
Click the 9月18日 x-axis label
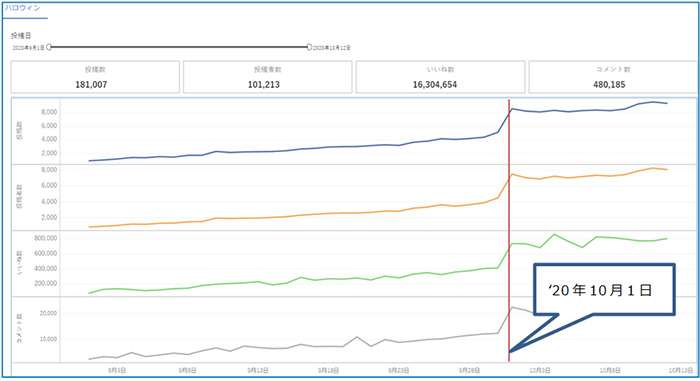[328, 370]
